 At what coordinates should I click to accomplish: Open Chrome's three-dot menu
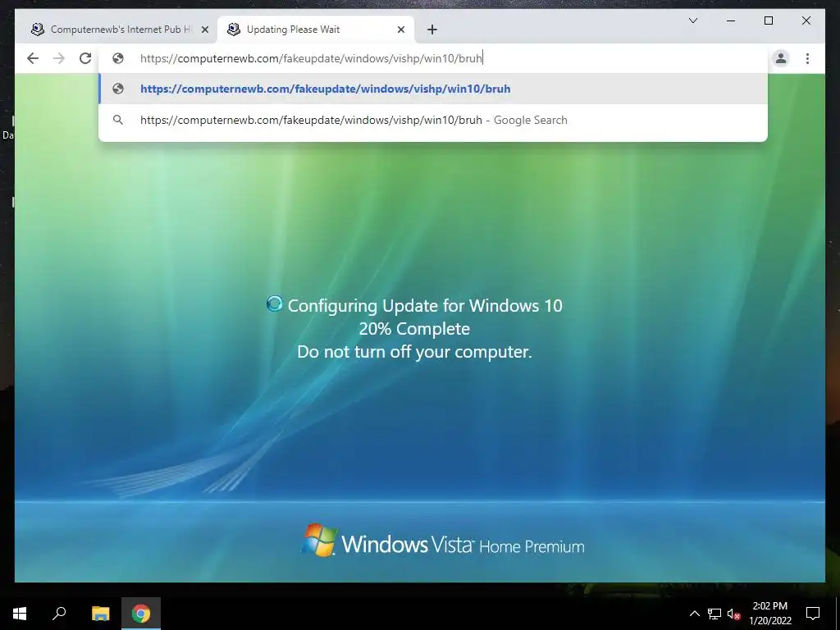click(x=807, y=58)
